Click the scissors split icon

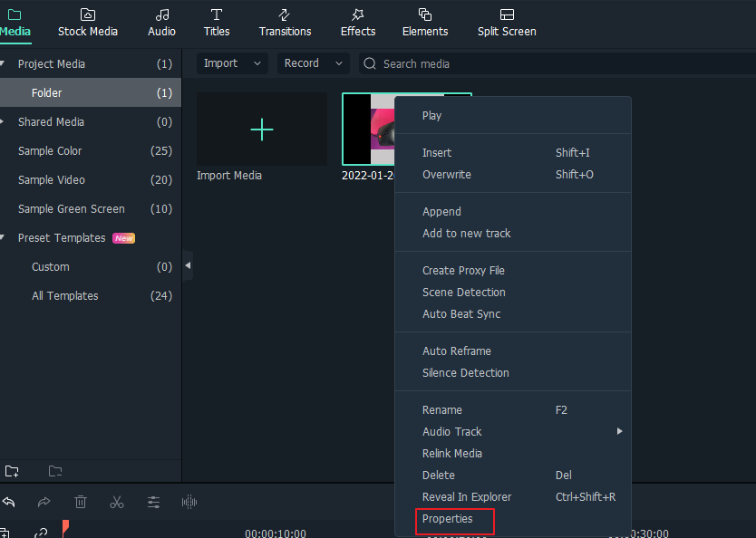[117, 502]
